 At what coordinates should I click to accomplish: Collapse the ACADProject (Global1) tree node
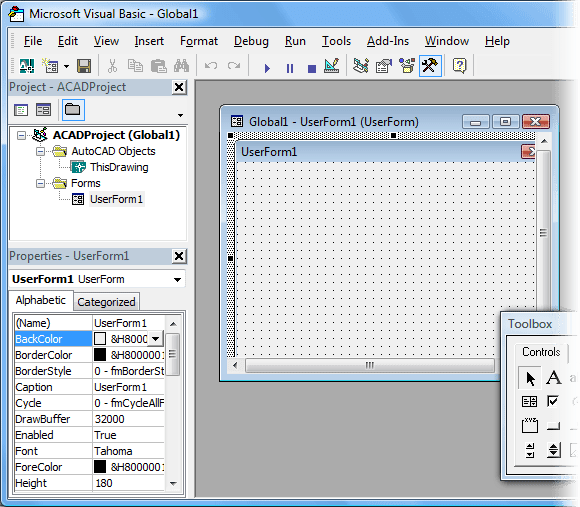21,135
